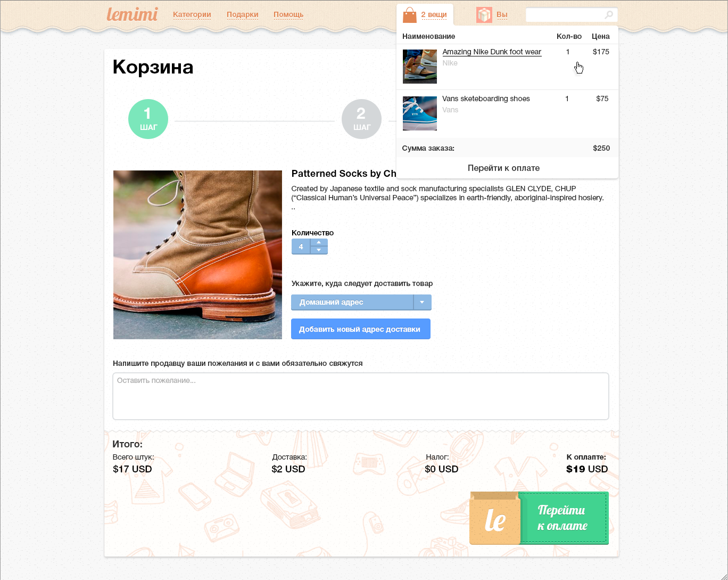The height and width of the screenshot is (580, 728).
Task: Increase Количество with the up arrow
Action: (319, 242)
